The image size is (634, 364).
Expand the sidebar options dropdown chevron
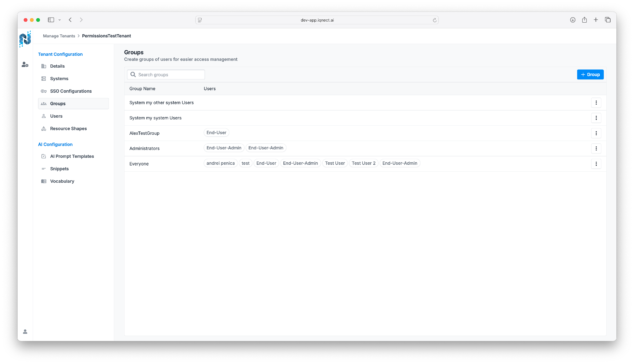(x=60, y=20)
